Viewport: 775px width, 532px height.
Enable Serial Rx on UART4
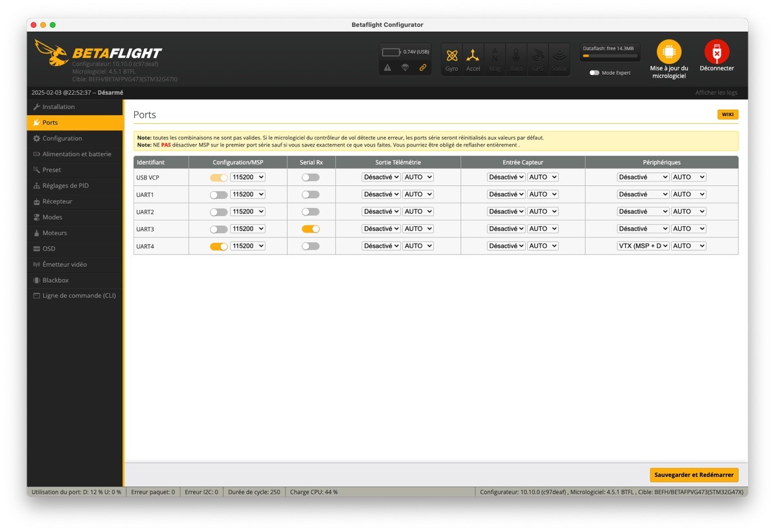(x=311, y=246)
